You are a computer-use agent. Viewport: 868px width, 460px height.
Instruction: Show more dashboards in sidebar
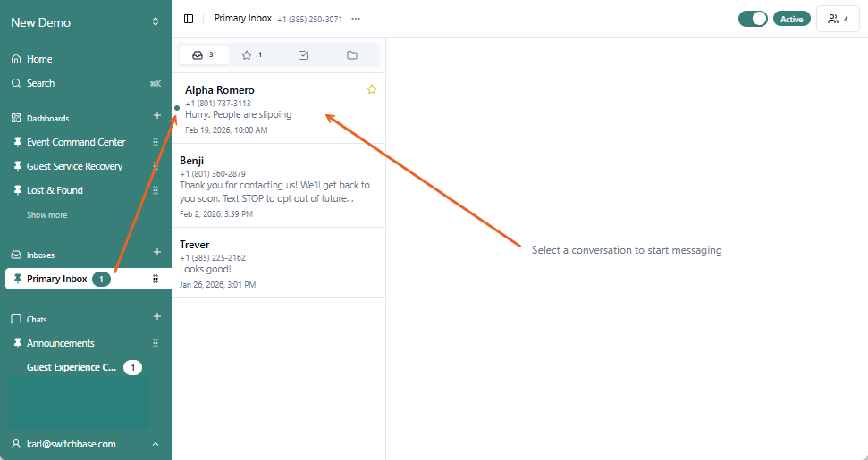pyautogui.click(x=46, y=215)
